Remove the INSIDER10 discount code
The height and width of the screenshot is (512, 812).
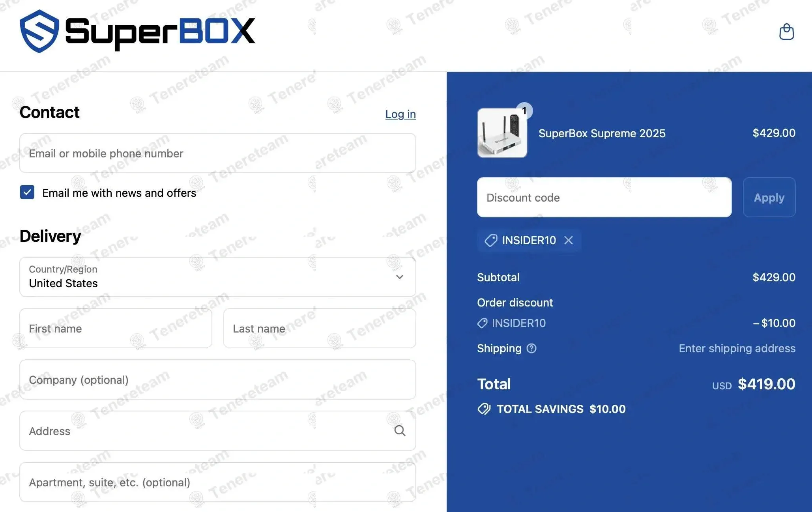pos(568,240)
